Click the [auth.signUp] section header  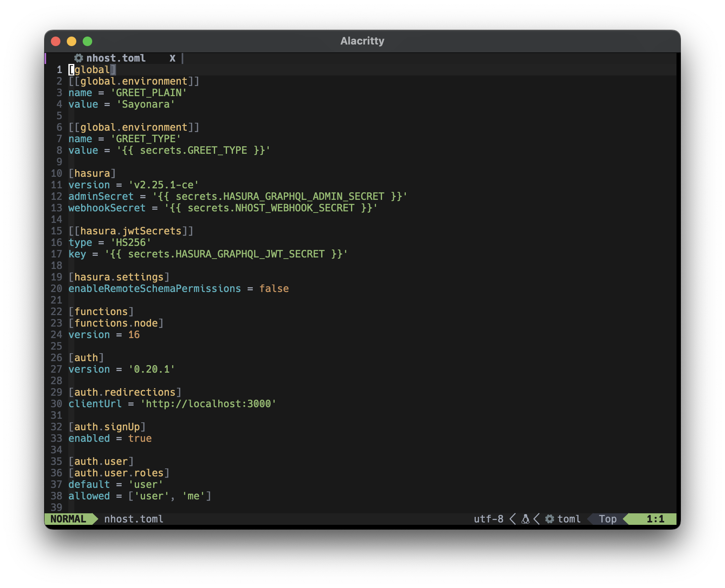click(x=107, y=427)
